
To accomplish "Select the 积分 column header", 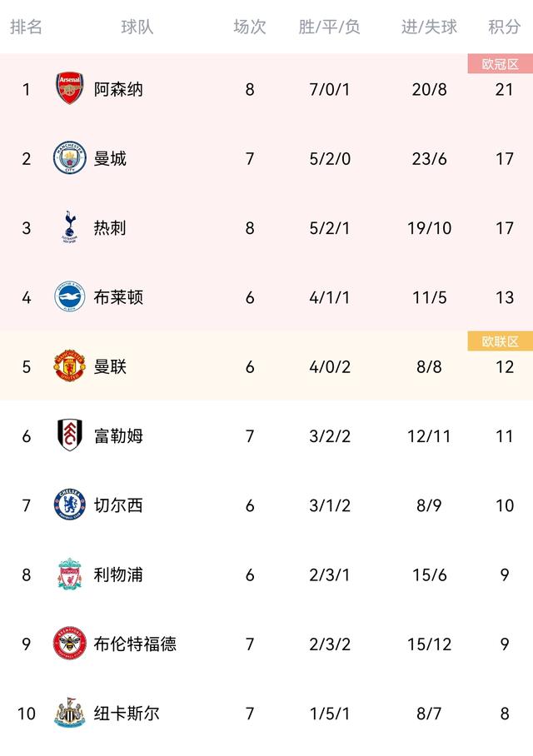I will click(x=504, y=27).
